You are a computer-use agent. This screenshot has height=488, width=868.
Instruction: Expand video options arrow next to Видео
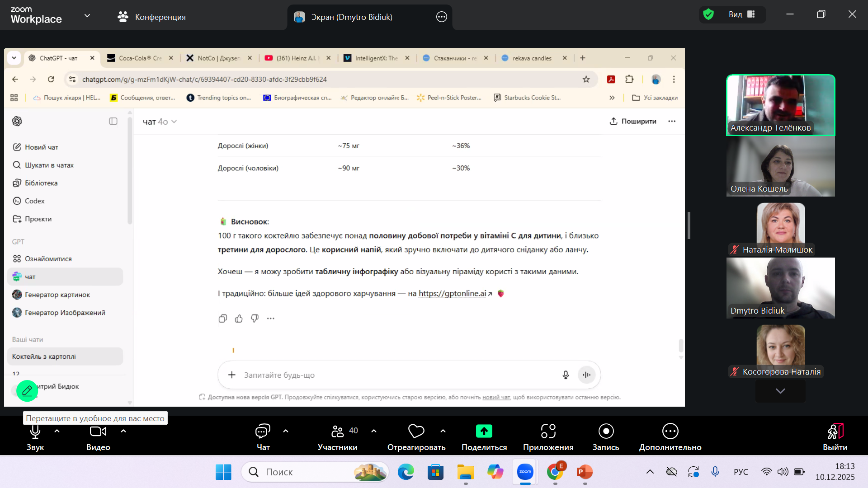(123, 431)
